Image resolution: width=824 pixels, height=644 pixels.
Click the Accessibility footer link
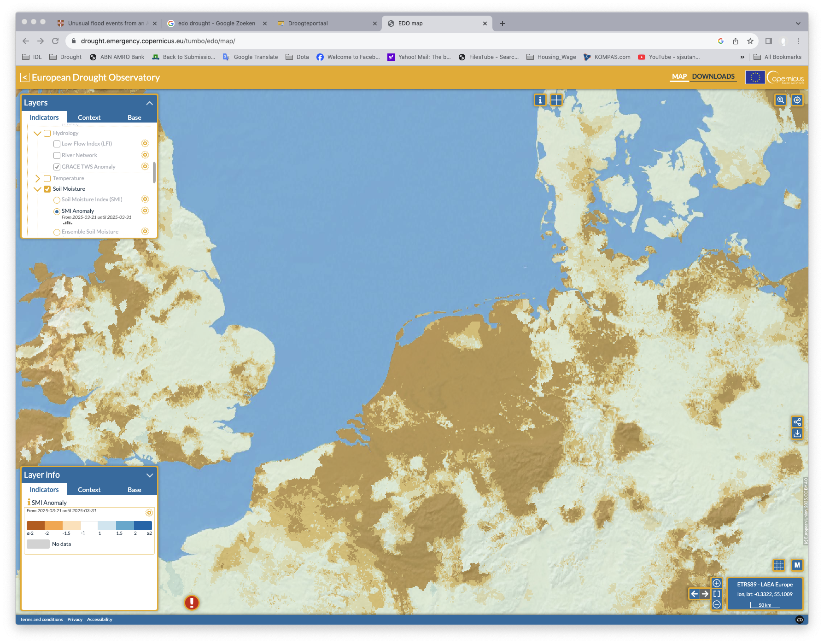(x=99, y=620)
